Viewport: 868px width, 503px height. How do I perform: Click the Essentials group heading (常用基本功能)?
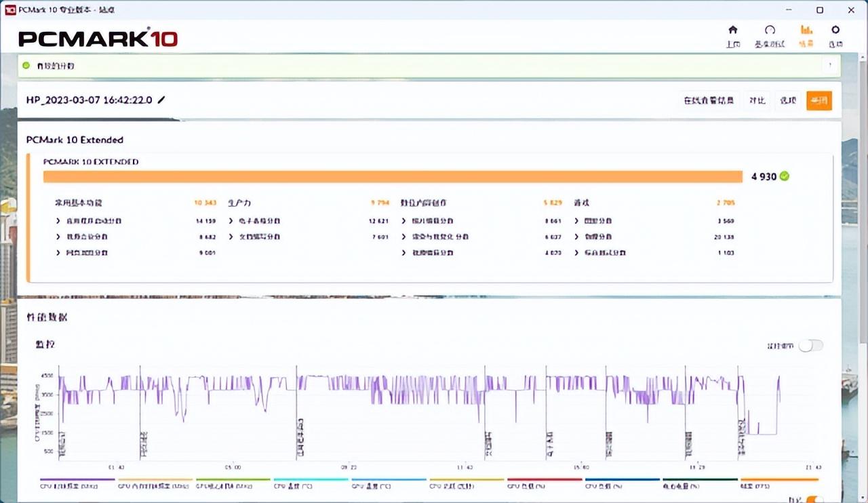click(x=79, y=203)
